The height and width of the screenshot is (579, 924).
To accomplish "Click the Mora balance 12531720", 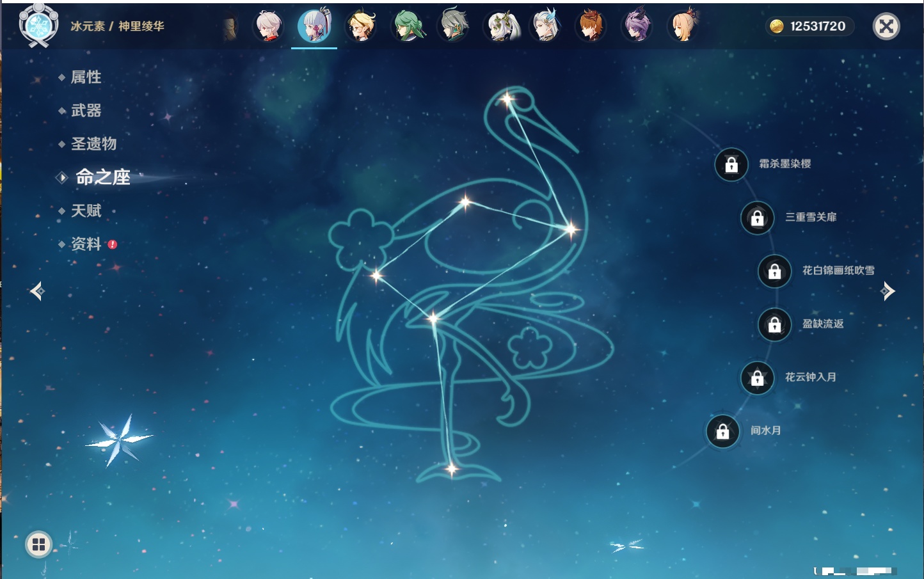I will [x=818, y=26].
